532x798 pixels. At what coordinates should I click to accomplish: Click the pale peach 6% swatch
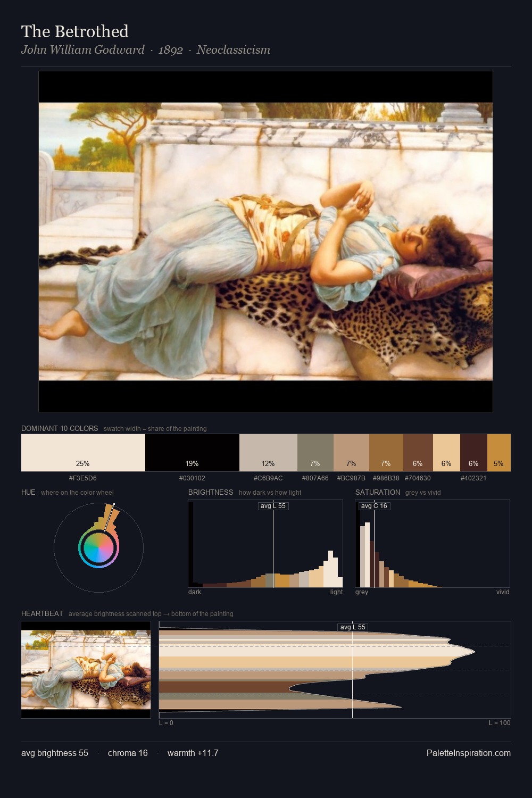tap(446, 453)
